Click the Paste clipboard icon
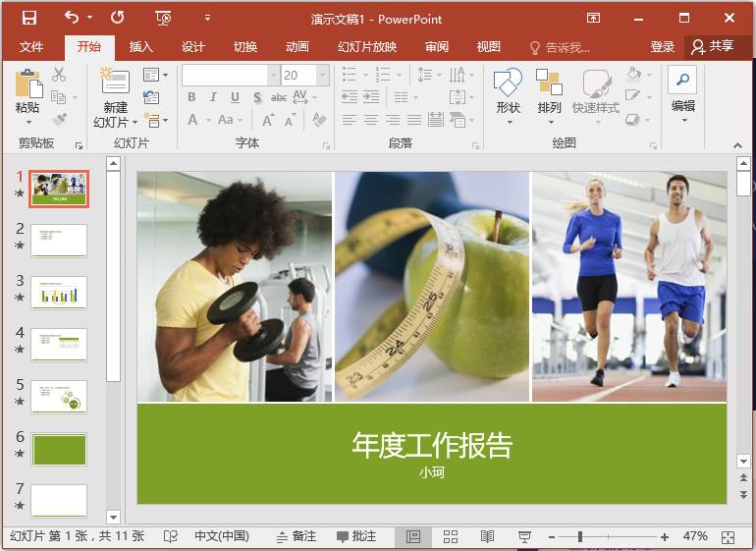 click(28, 83)
